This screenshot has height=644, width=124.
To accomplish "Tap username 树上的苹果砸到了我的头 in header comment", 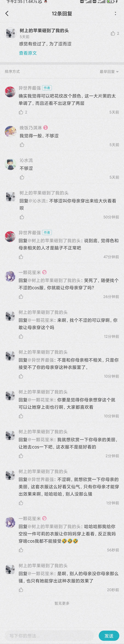I will [44, 30].
